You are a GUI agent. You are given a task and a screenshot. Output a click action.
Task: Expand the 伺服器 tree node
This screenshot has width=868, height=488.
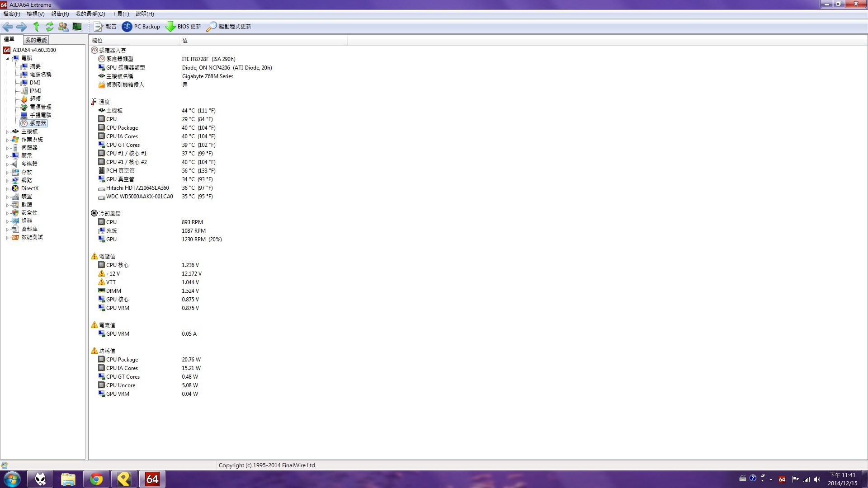point(7,148)
